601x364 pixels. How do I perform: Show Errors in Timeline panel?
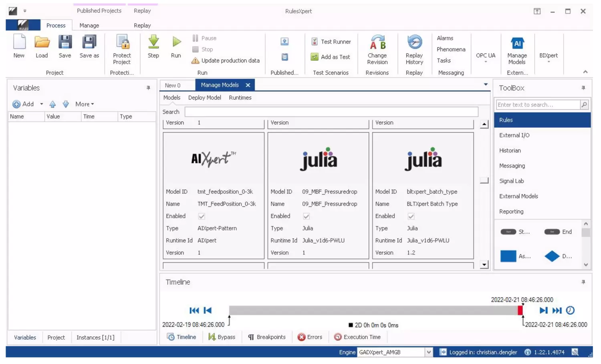(310, 337)
